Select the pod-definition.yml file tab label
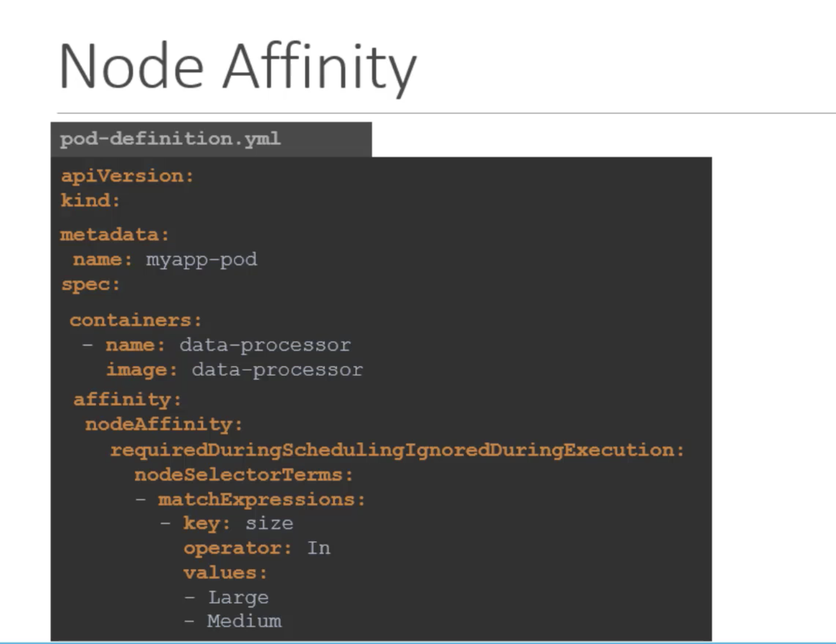The width and height of the screenshot is (836, 644). point(170,139)
